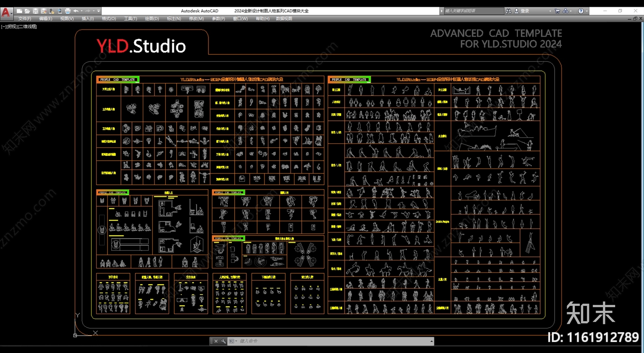Open the 工具(T) menu
The height and width of the screenshot is (353, 644).
tap(130, 19)
